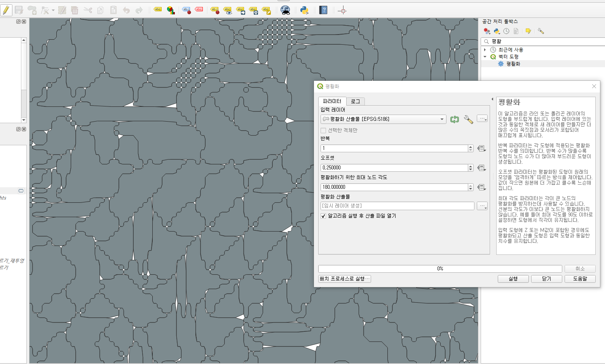Viewport: 605px width, 364px height.
Task: Uncheck 알고리즘 실행 후 산출 파일 열기
Action: click(323, 216)
